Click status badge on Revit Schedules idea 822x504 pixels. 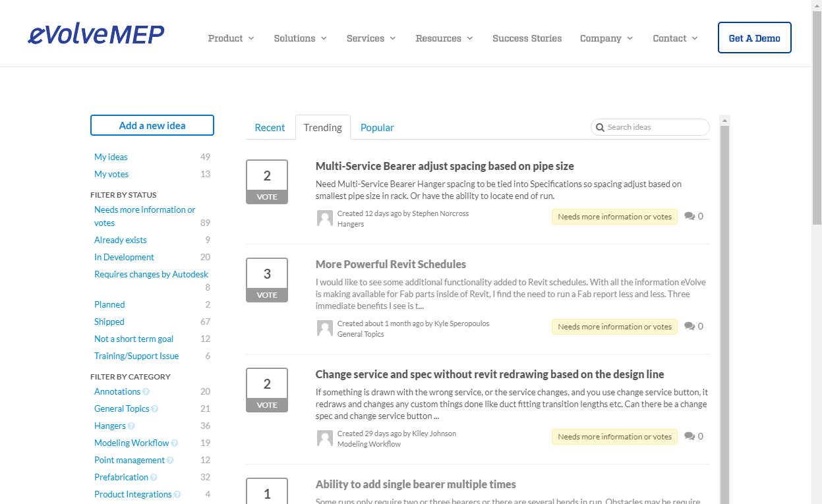coord(614,327)
